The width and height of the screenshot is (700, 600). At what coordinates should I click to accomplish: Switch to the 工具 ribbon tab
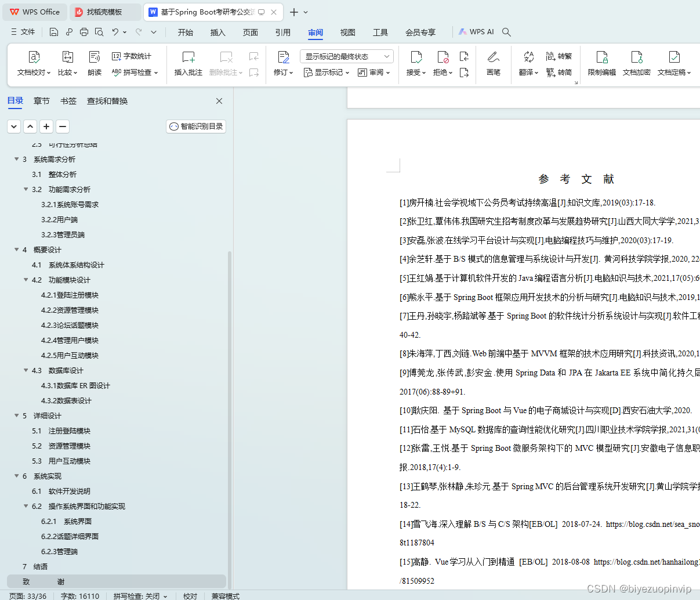point(380,32)
